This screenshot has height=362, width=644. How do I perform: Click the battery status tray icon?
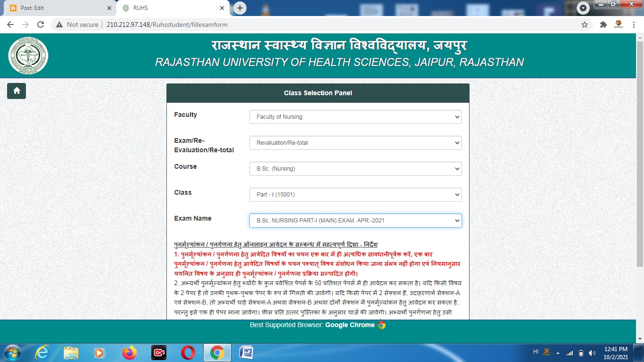tap(581, 353)
